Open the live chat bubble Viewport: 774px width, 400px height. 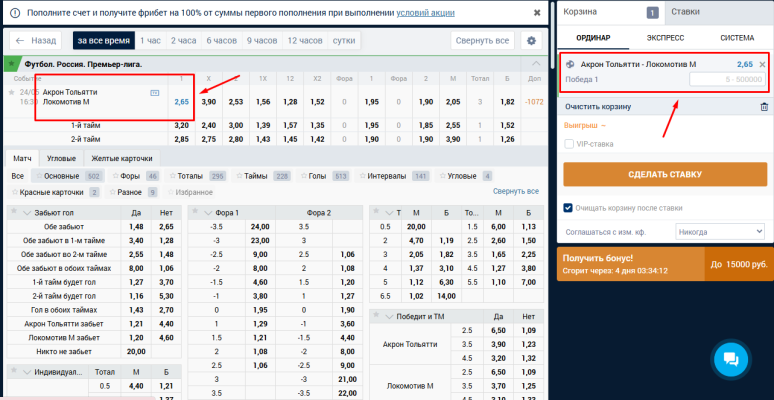[732, 360]
